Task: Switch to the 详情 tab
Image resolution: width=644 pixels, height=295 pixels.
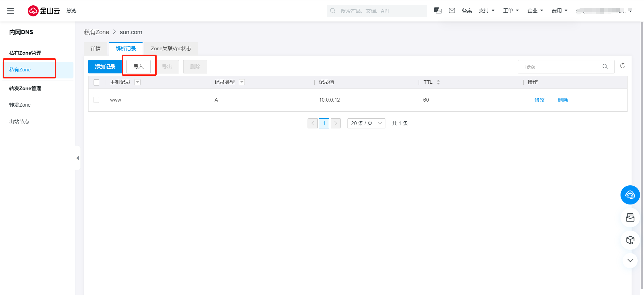Action: 96,49
